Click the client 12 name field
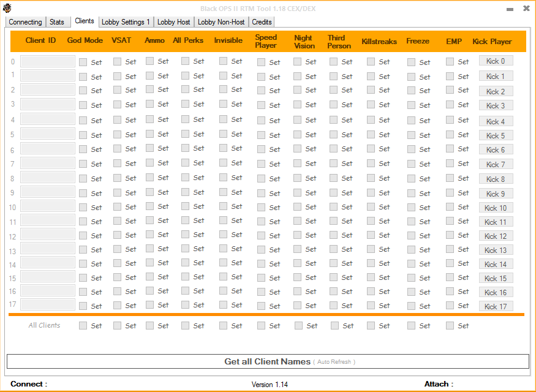The image size is (536, 392). click(x=48, y=234)
